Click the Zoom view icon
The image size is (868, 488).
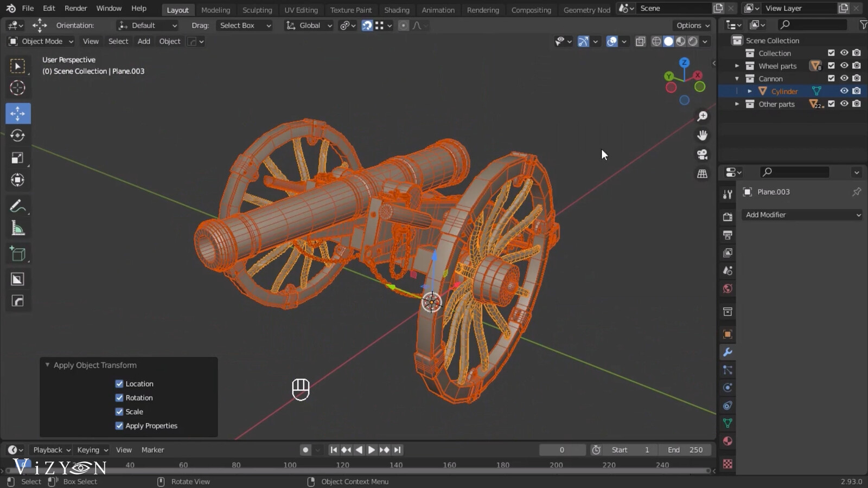[x=703, y=116]
